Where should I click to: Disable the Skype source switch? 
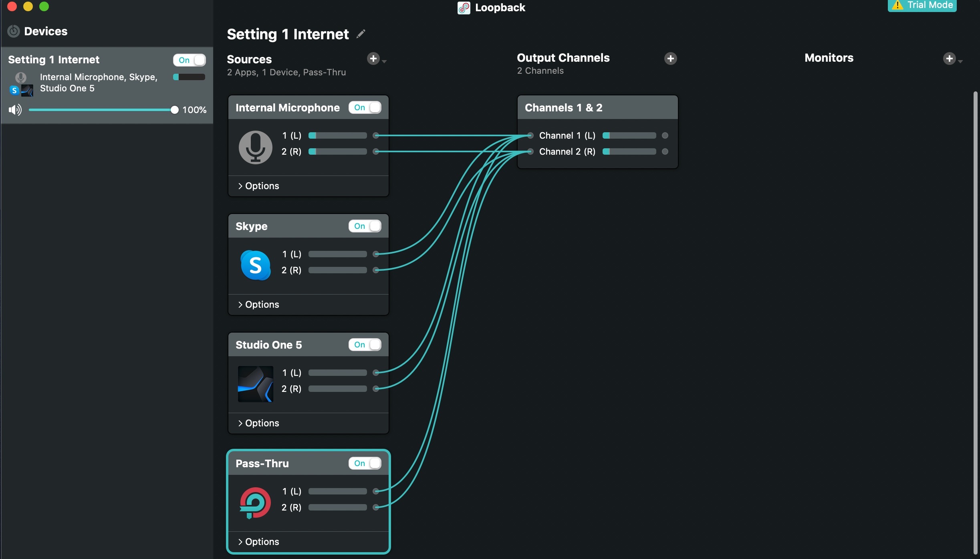[x=365, y=226]
